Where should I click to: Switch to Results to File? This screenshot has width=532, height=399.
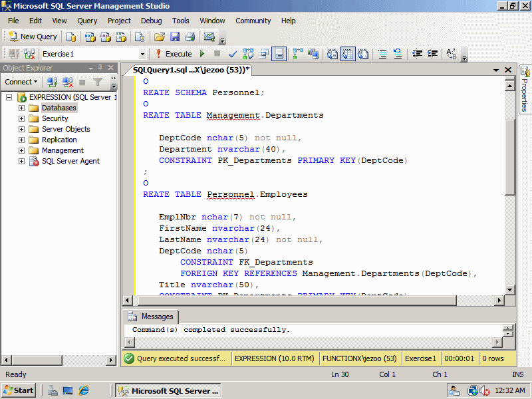point(363,54)
